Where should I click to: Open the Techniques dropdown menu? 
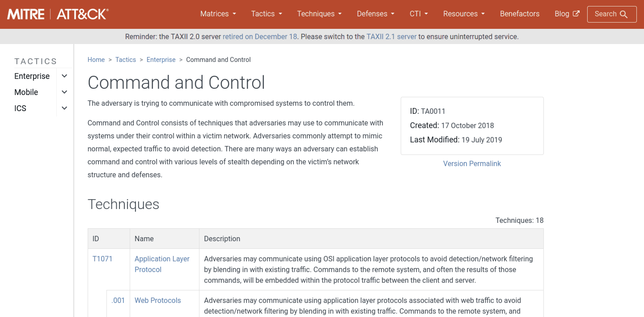click(x=319, y=14)
